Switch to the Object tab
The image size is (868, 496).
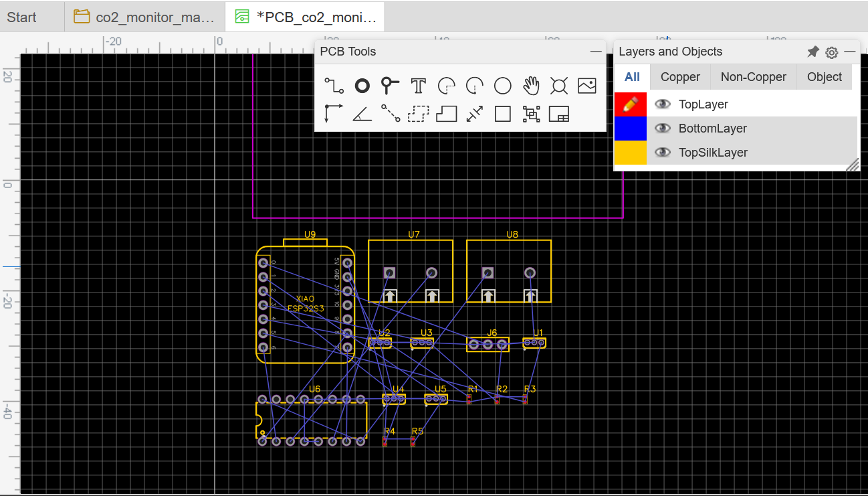pos(825,77)
